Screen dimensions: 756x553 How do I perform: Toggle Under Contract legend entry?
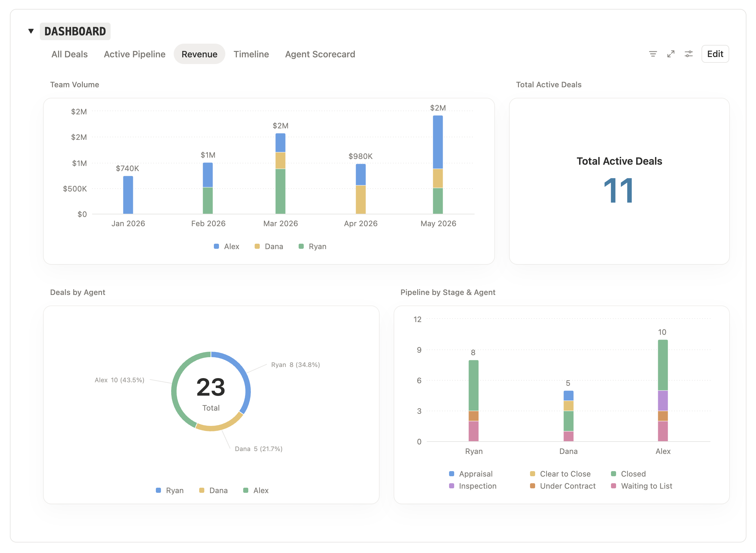coord(563,486)
